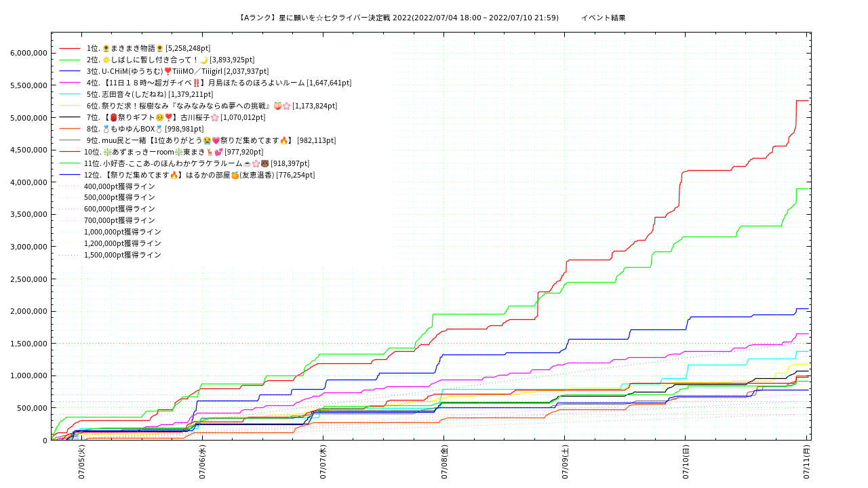Click the green line swatch for 2位
The width and height of the screenshot is (868, 488).
click(70, 60)
